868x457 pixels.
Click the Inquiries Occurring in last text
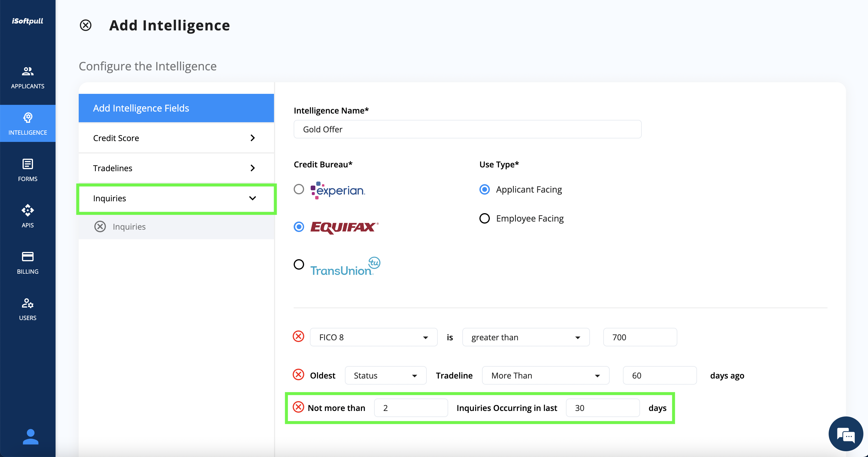507,408
